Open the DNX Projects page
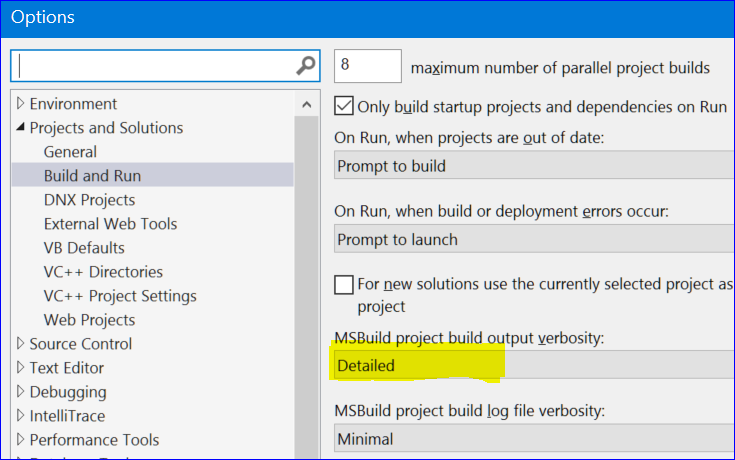The image size is (735, 460). [x=89, y=200]
